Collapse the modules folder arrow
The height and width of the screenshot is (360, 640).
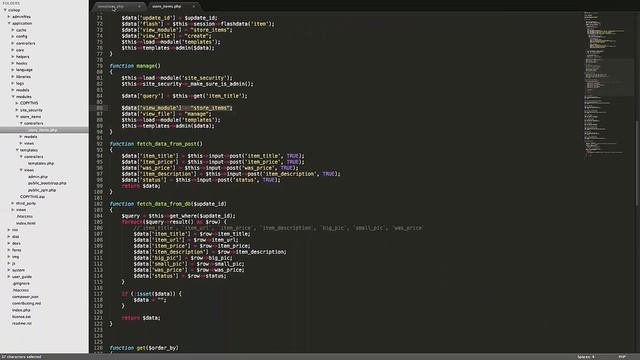click(x=13, y=96)
